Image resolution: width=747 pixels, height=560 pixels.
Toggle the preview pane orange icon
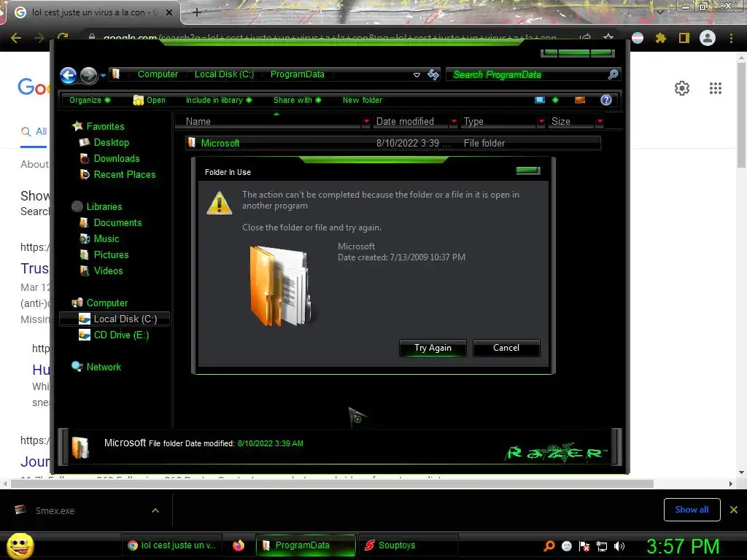pos(580,100)
